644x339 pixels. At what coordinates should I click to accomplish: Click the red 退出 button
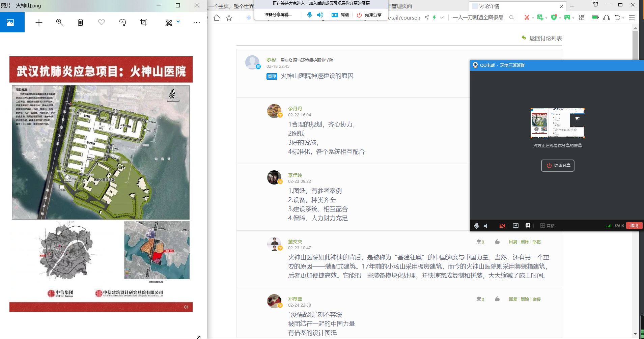click(x=634, y=226)
